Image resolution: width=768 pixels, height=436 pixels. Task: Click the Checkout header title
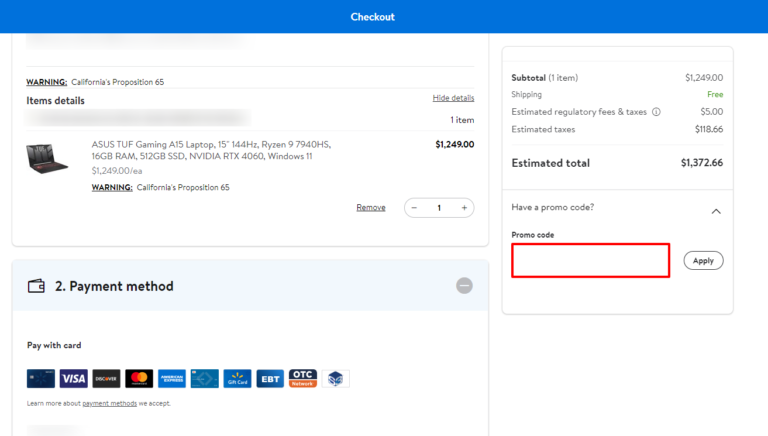pyautogui.click(x=373, y=17)
